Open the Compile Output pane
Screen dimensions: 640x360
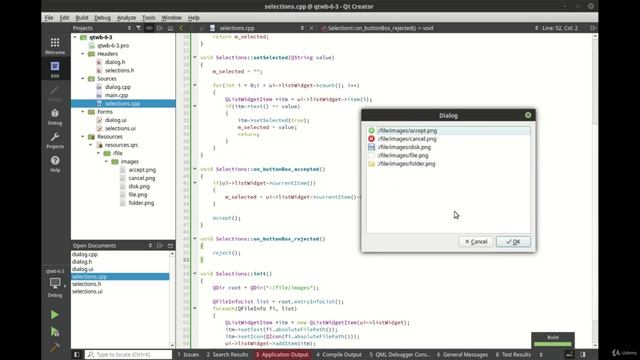coord(339,354)
